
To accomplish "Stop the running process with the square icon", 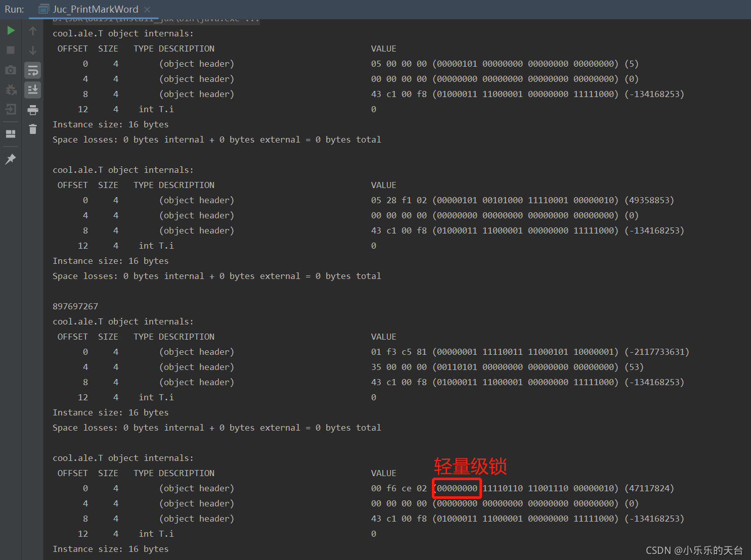I will [11, 50].
